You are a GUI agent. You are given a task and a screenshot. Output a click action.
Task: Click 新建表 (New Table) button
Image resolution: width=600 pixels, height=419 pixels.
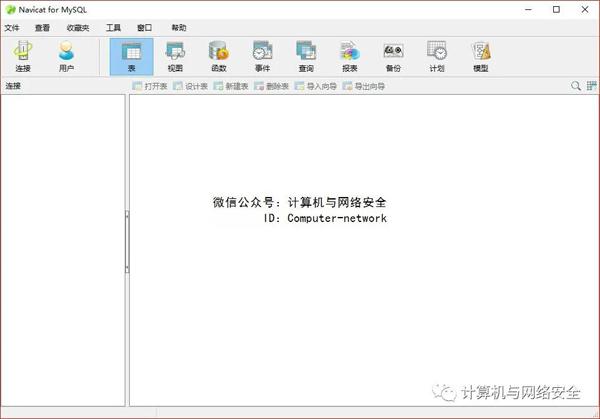coord(231,86)
